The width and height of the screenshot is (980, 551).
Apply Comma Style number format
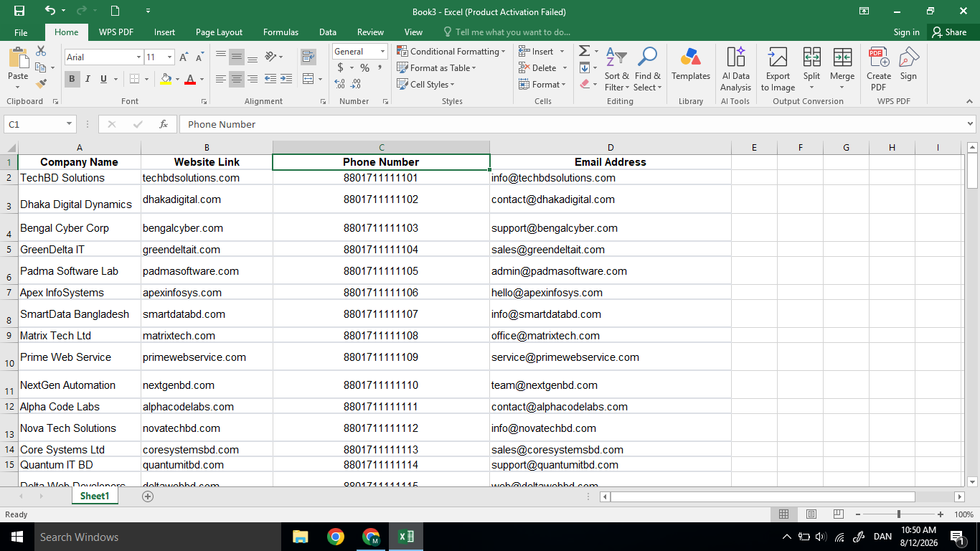click(379, 67)
